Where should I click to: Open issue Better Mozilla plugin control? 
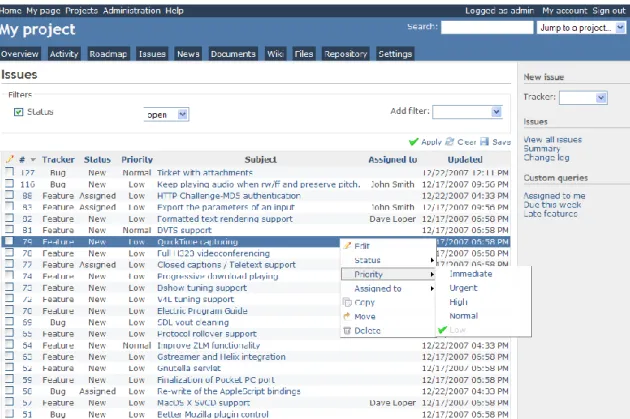tap(213, 414)
